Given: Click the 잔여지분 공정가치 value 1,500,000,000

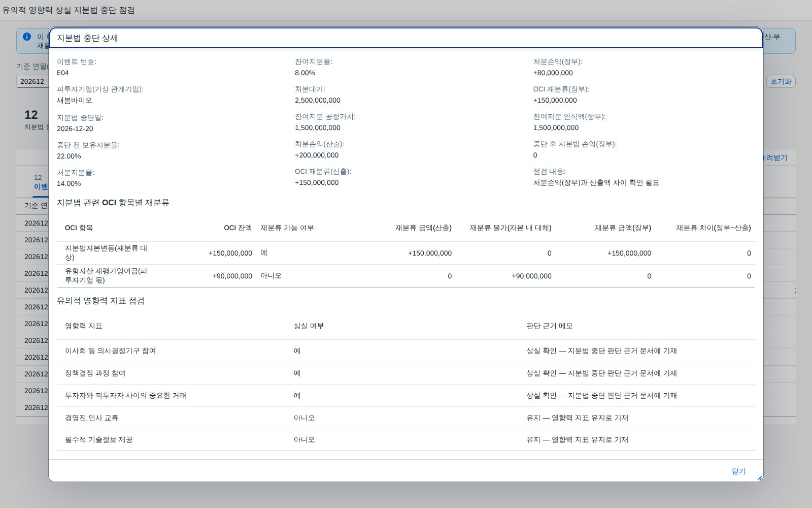Looking at the screenshot, I should [318, 128].
